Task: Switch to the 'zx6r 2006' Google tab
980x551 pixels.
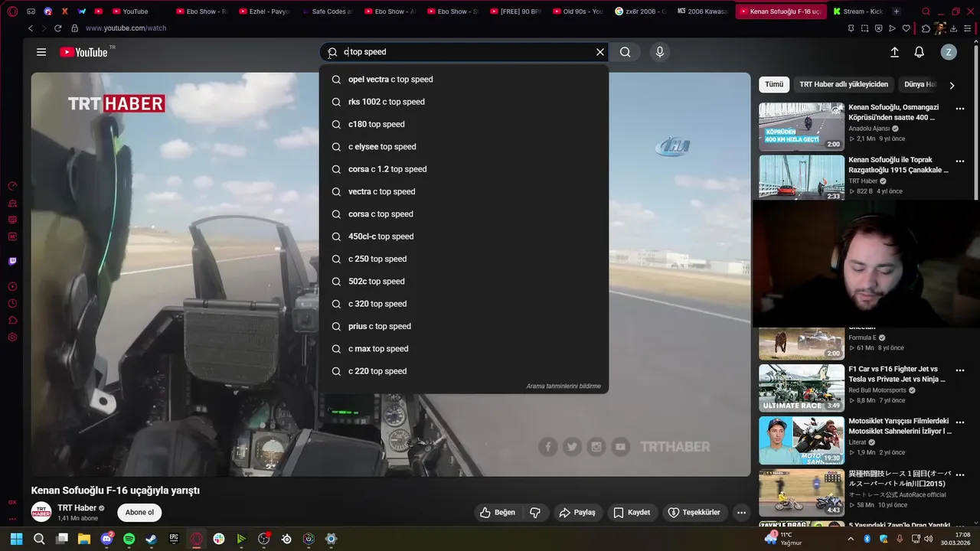Action: tap(642, 11)
